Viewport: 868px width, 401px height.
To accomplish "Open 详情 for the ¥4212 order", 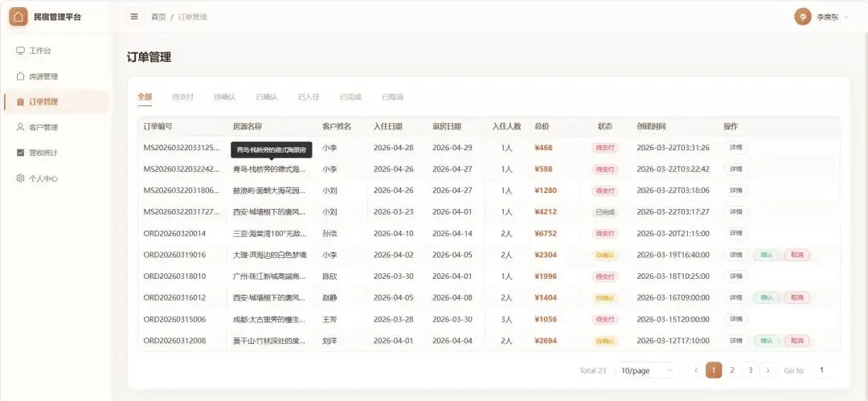I will (735, 212).
